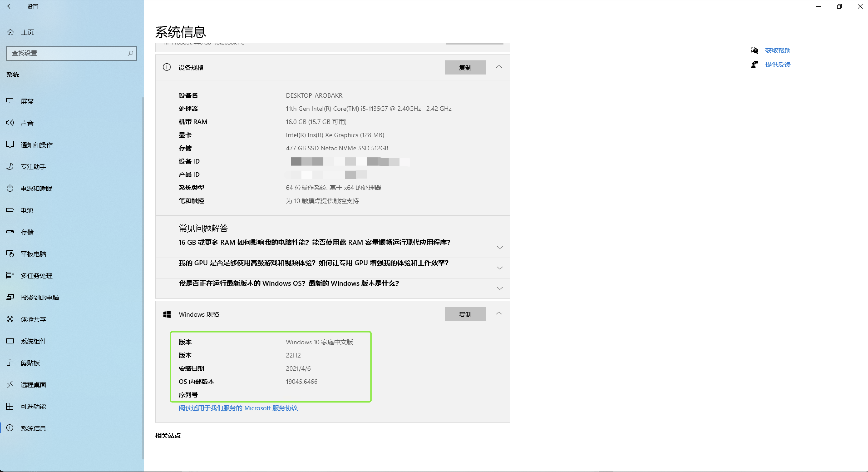Restore down the Settings window
Viewport: 868px width, 472px height.
pos(839,6)
